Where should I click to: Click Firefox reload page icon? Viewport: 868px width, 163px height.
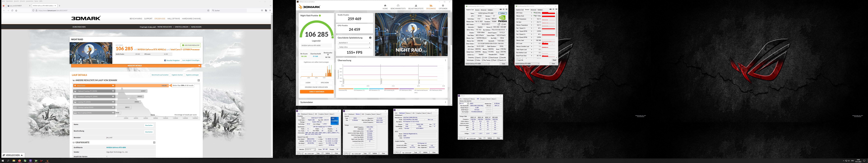coord(12,10)
